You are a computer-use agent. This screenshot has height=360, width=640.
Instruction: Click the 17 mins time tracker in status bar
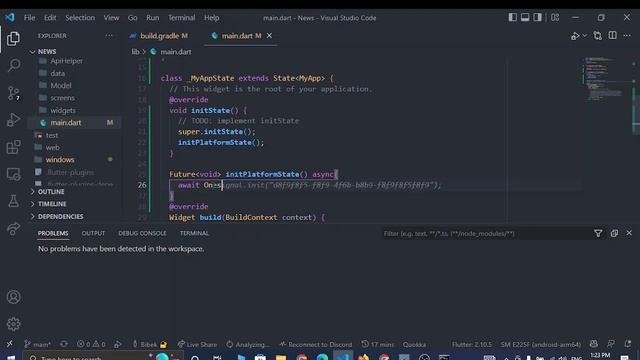[x=378, y=344]
